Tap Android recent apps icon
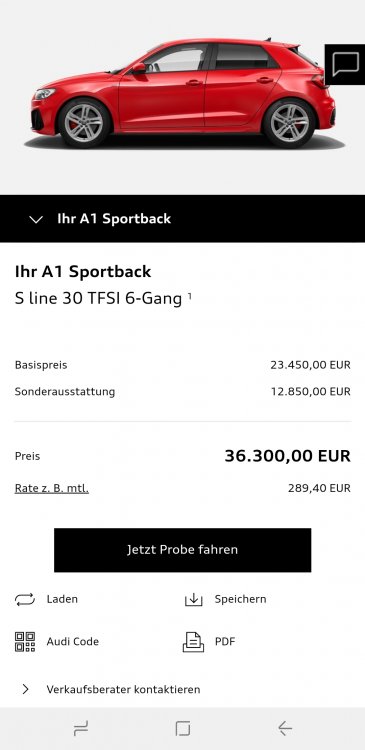The width and height of the screenshot is (365, 750). pyautogui.click(x=81, y=728)
